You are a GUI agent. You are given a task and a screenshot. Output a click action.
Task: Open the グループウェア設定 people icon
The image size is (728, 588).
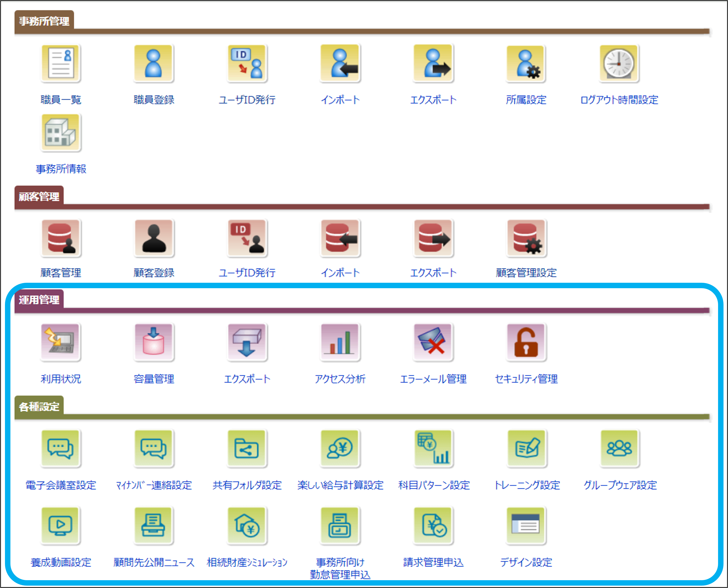click(619, 449)
